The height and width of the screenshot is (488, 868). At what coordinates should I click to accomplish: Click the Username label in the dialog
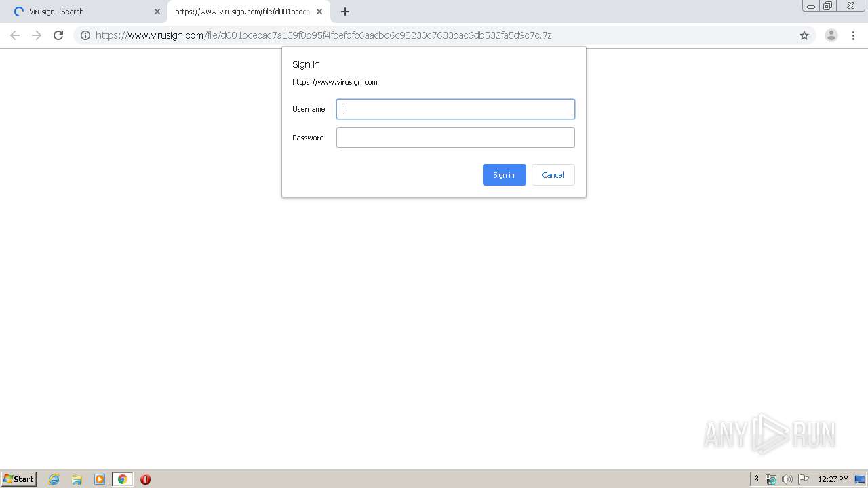309,109
